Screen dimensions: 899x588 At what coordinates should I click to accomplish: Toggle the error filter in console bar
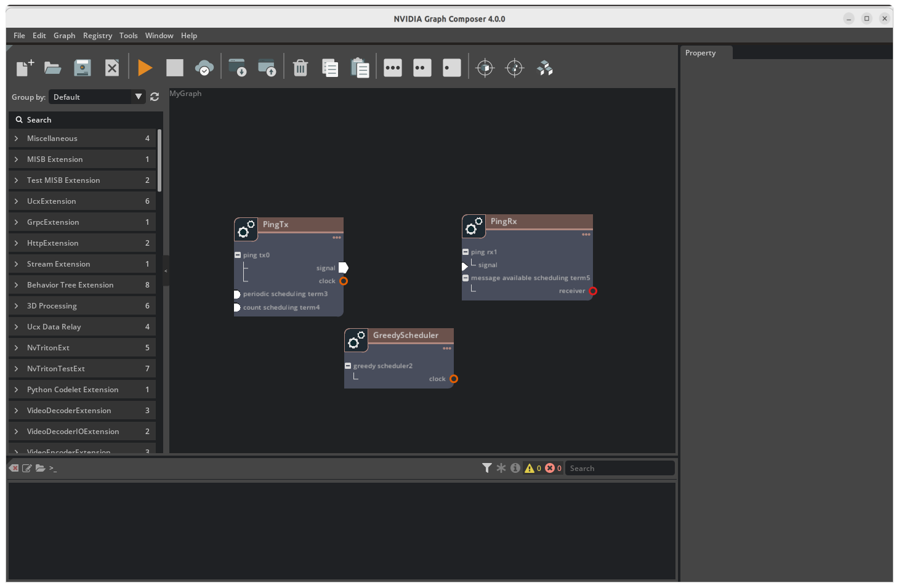(x=554, y=468)
